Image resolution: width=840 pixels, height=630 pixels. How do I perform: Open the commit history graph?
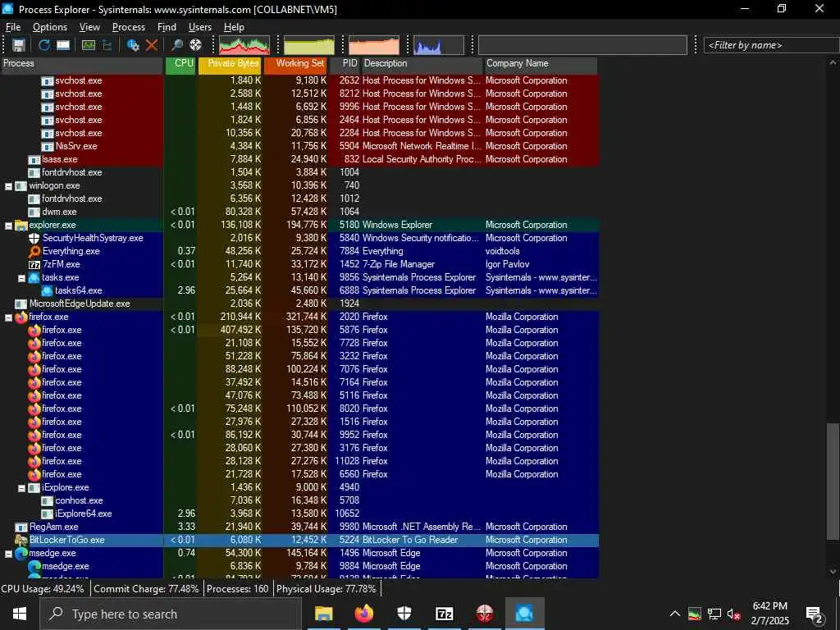click(x=309, y=45)
